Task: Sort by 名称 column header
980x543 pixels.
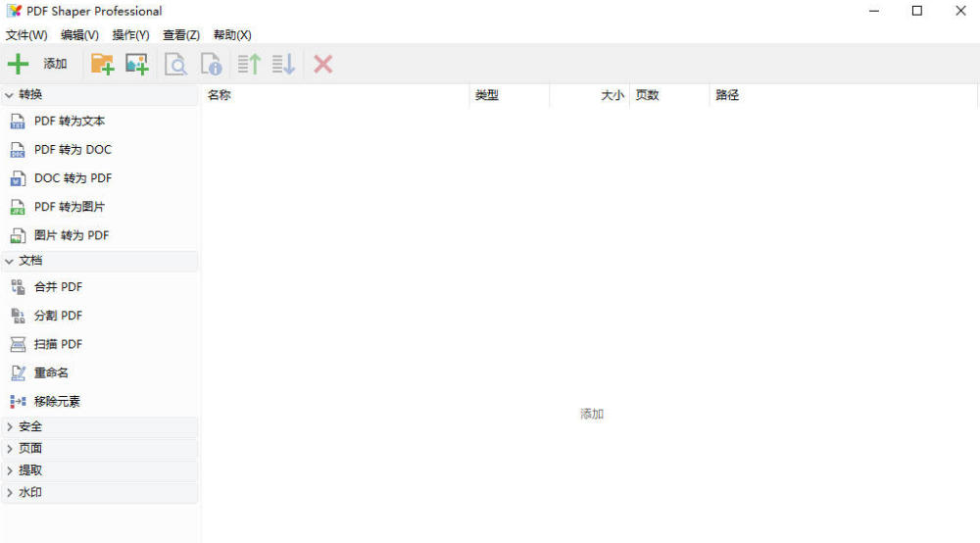Action: [335, 96]
